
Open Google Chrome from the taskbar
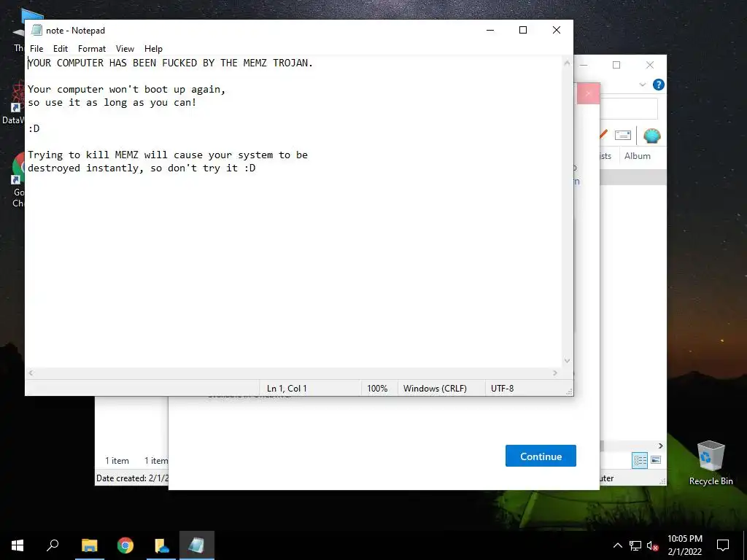[x=125, y=545]
